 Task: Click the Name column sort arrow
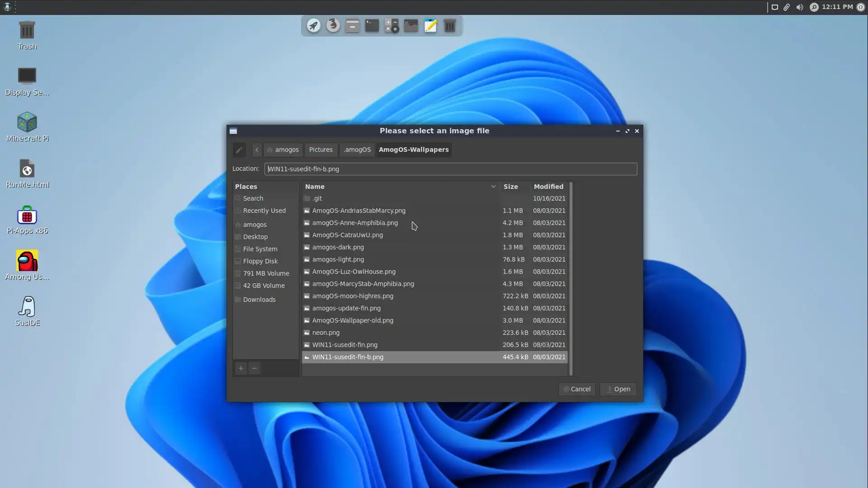(x=493, y=187)
